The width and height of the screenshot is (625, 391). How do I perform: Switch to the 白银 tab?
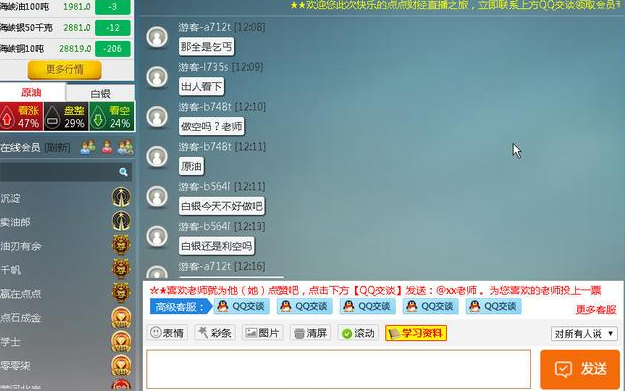pyautogui.click(x=100, y=94)
